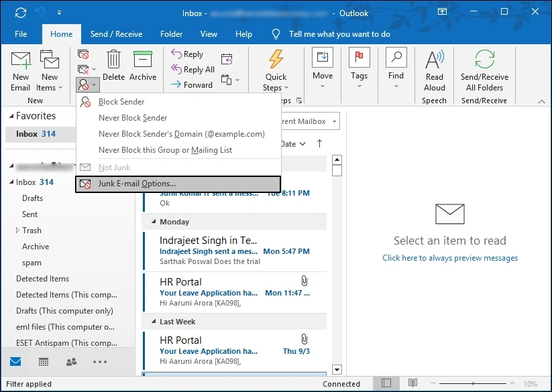
Task: Collapse the Last Week message group
Action: 154,322
